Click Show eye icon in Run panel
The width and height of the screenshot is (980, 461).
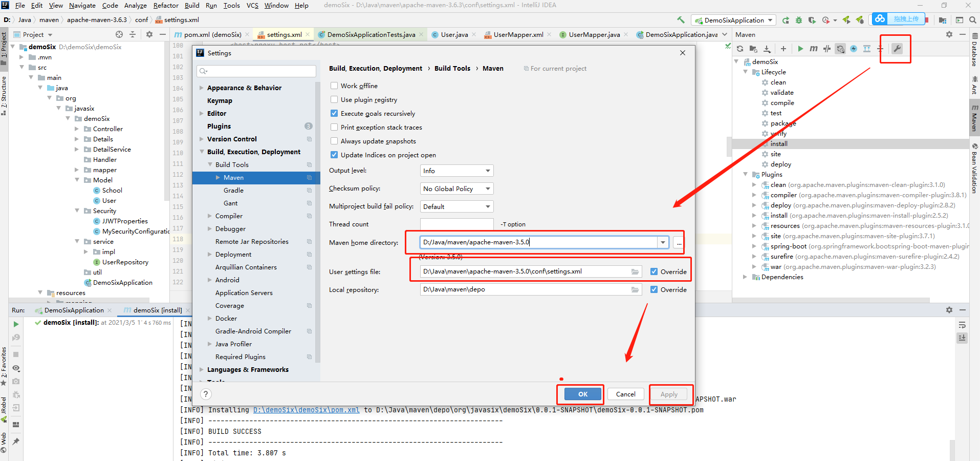tap(16, 368)
